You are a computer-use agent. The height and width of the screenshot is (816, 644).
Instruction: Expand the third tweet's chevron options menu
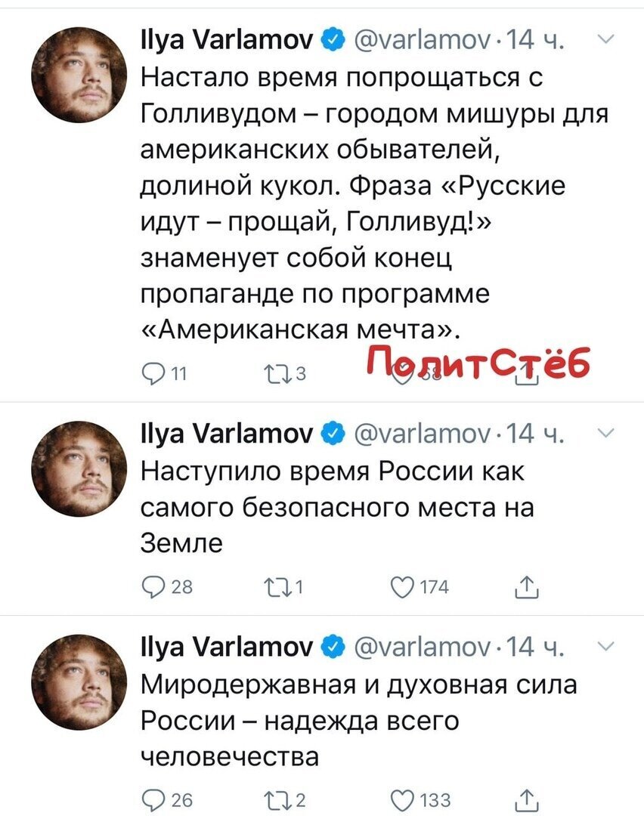[x=606, y=646]
